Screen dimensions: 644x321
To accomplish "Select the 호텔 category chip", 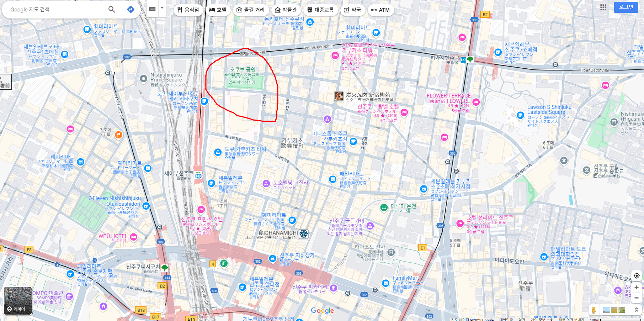I will (218, 10).
